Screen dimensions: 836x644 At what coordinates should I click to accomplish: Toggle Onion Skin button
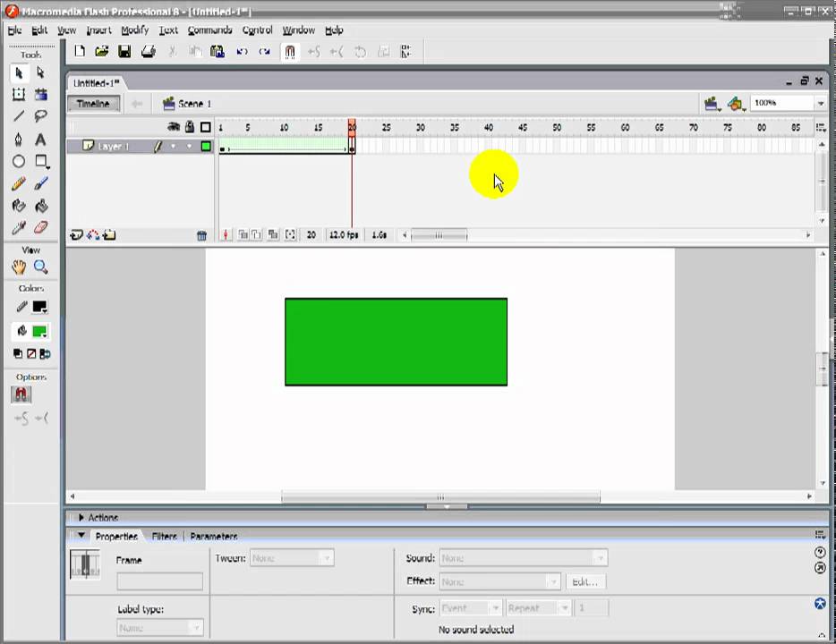243,234
